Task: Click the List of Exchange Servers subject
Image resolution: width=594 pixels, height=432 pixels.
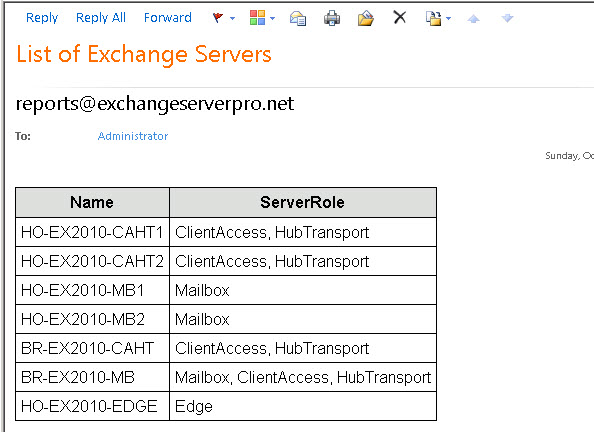Action: pyautogui.click(x=144, y=54)
